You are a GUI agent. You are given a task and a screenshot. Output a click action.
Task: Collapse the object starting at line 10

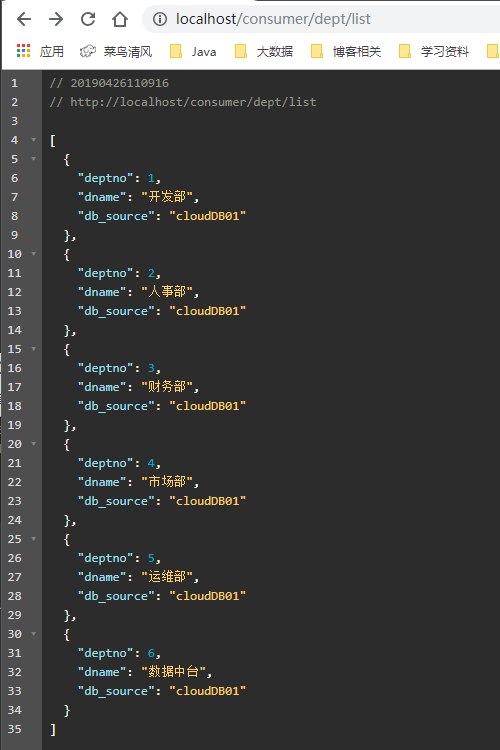[33, 254]
